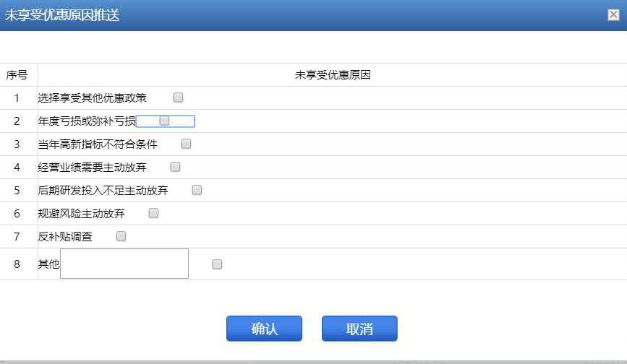Select the 后期研发投入不足主动放弃 label text

tap(103, 191)
